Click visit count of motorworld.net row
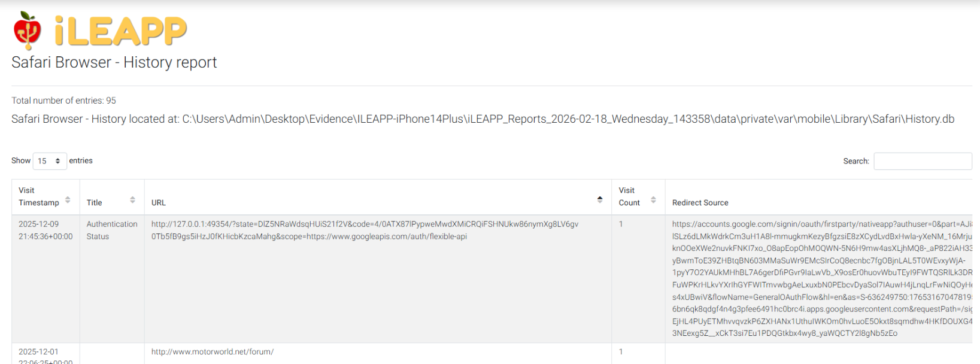This screenshot has height=364, width=980. pyautogui.click(x=621, y=352)
